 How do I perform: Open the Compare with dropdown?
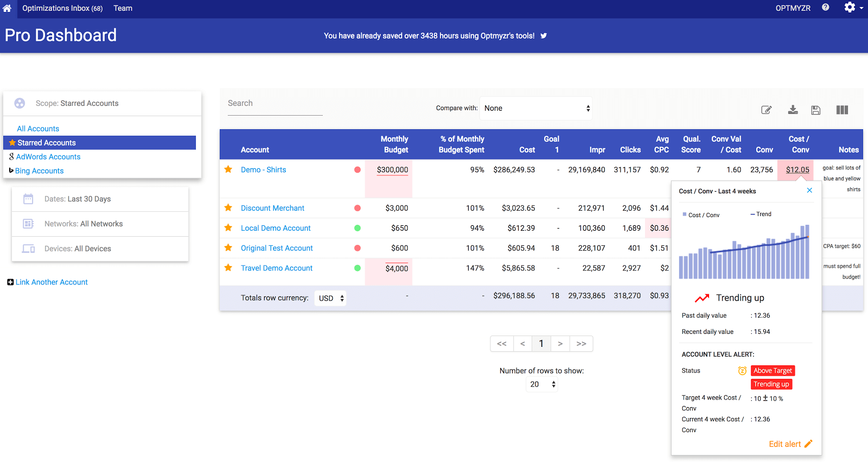pyautogui.click(x=536, y=109)
